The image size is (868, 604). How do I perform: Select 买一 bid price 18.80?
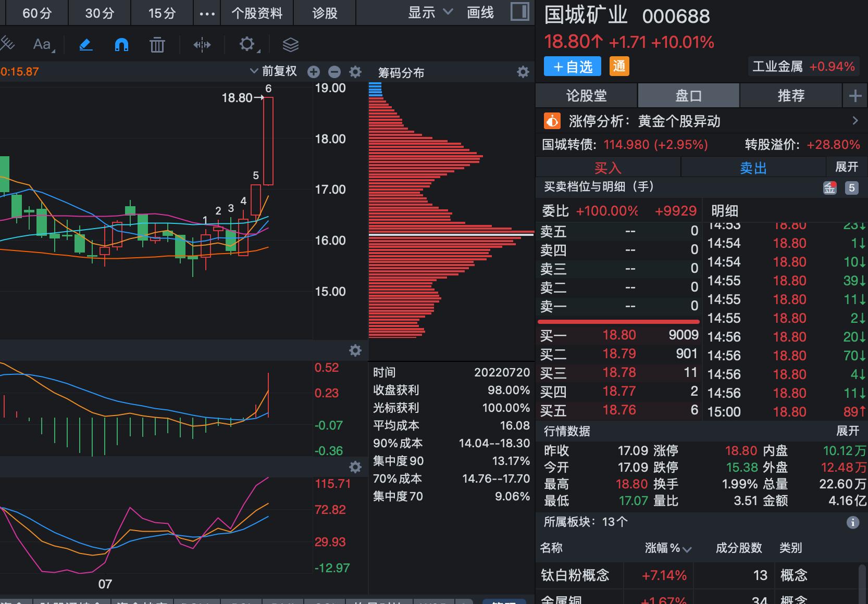[x=619, y=335]
